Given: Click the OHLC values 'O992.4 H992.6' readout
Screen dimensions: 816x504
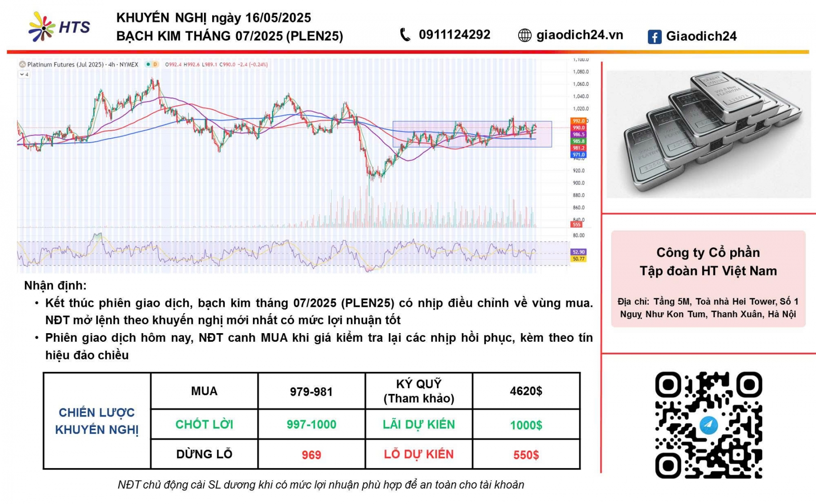Looking at the screenshot, I should point(217,65).
